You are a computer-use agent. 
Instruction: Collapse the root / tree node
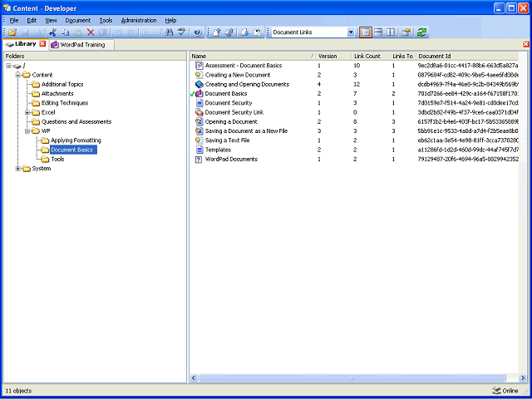coord(8,66)
